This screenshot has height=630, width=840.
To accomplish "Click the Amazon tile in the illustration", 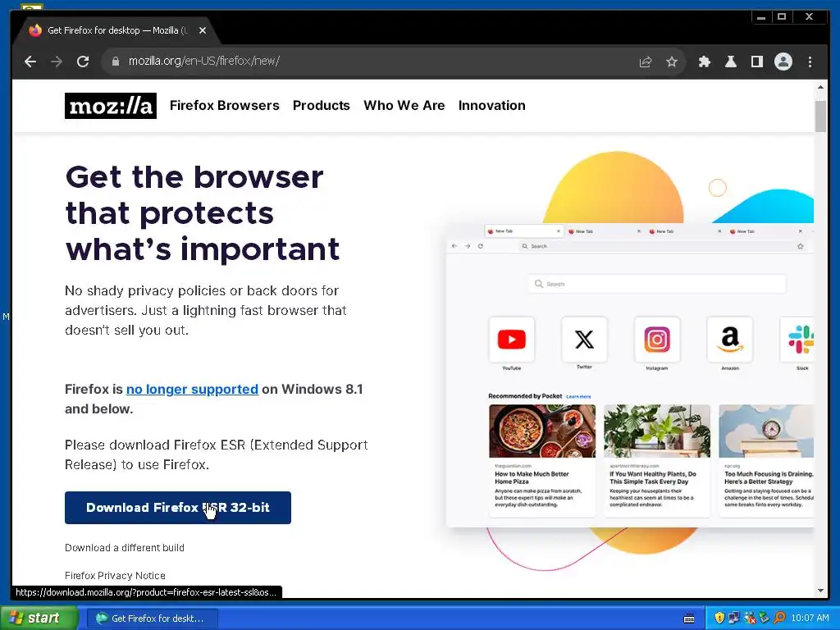I will [x=730, y=340].
